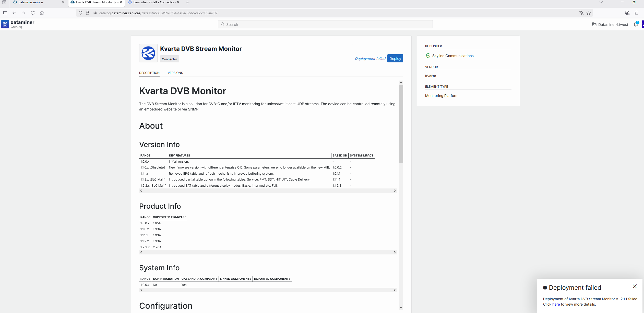Click the Connector tag label
The width and height of the screenshot is (644, 313).
[x=169, y=59]
